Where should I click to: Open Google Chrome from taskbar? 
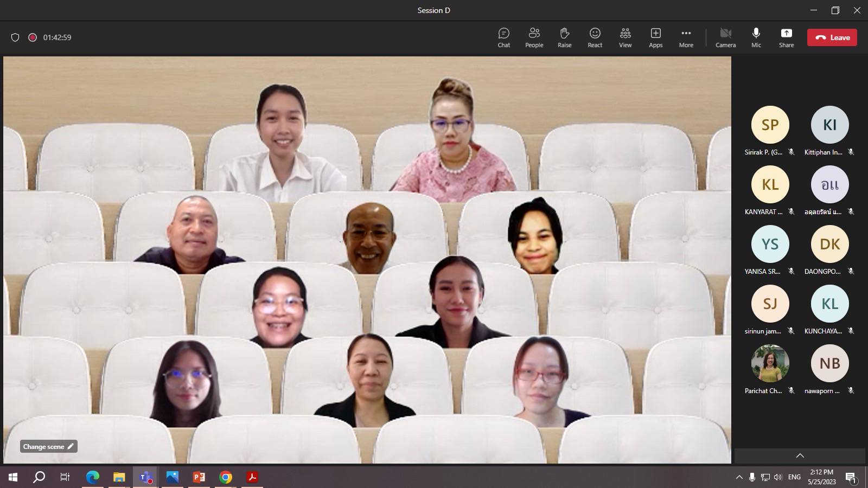click(225, 477)
